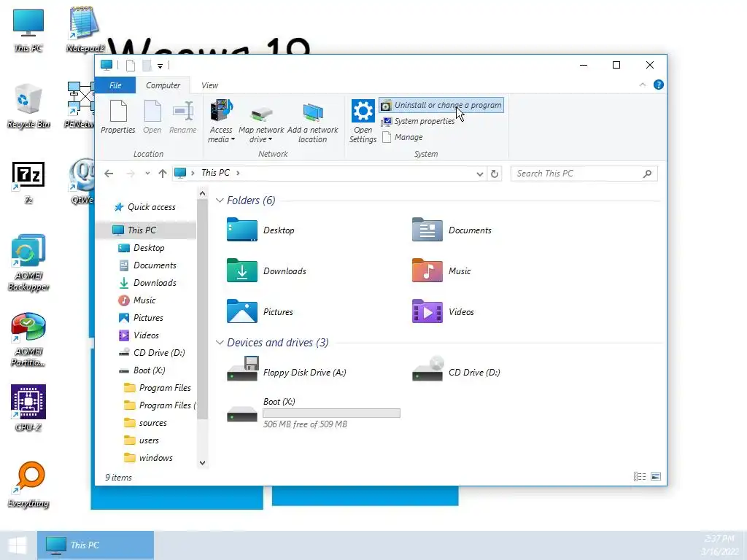Expand address bar history dropdown
This screenshot has height=560, width=747.
pyautogui.click(x=480, y=174)
